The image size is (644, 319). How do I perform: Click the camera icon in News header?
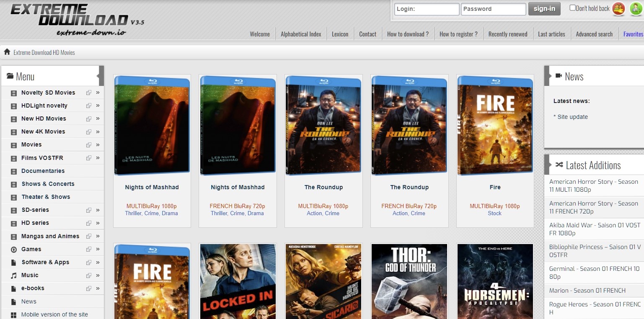tap(559, 76)
